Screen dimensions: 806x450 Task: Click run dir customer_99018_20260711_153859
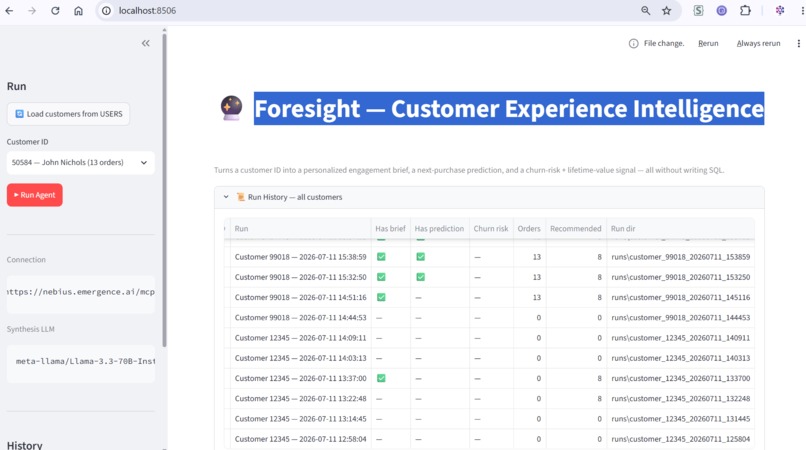681,257
